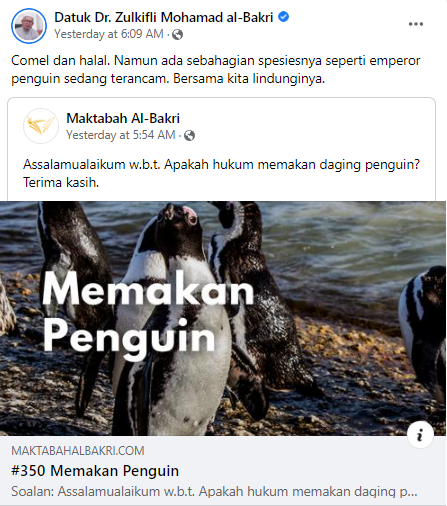Click the 'Soalan: Assalamualaikum' link description
The height and width of the screenshot is (506, 447).
(x=214, y=491)
